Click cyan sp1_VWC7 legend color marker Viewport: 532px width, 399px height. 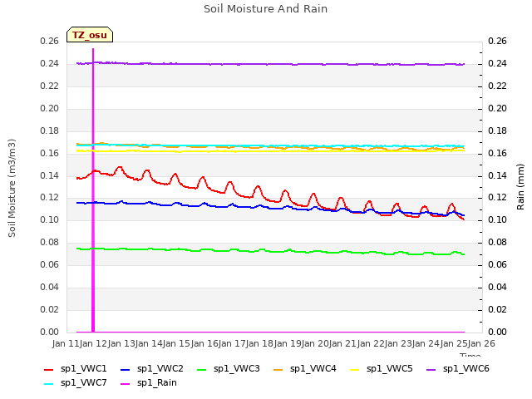pos(49,384)
